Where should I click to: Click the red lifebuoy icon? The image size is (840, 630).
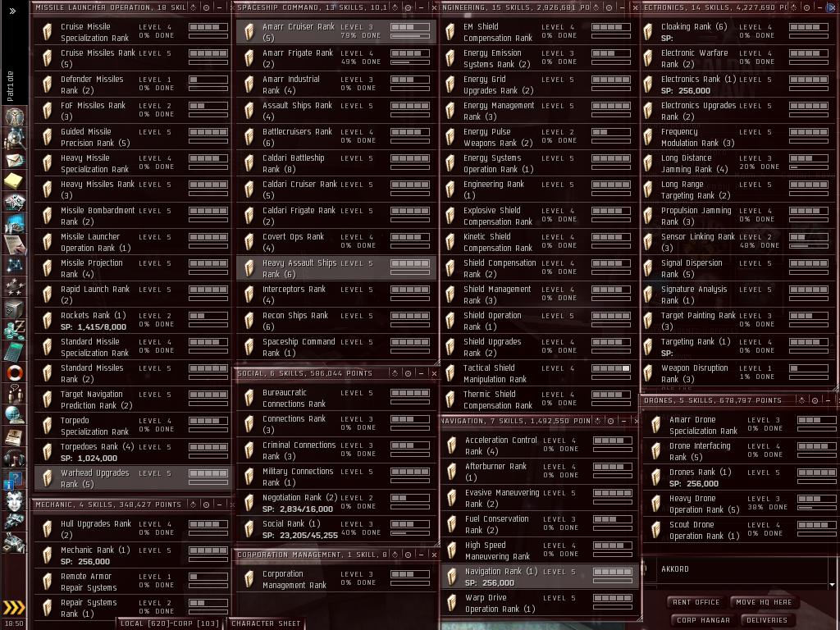pos(15,372)
